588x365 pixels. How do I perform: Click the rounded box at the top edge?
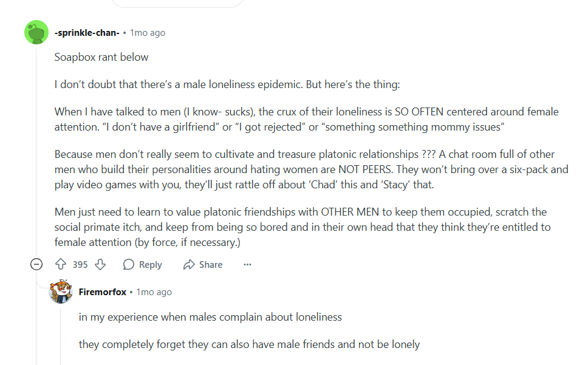click(x=177, y=4)
